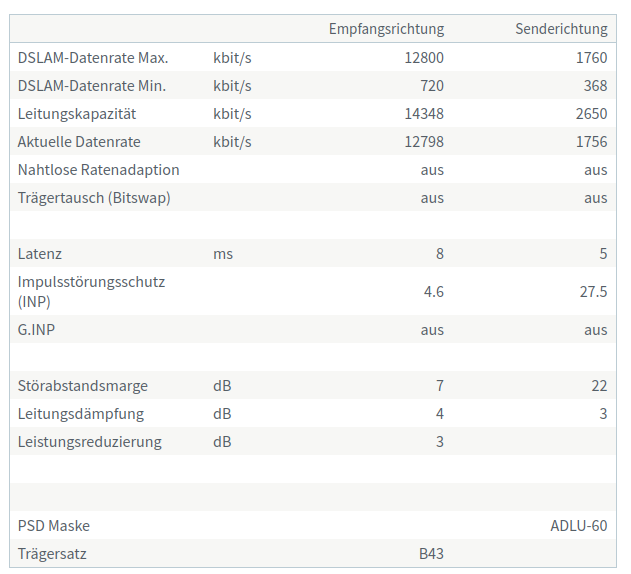The image size is (631, 574).
Task: Select the Leitungsdämpfung label
Action: [x=81, y=414]
